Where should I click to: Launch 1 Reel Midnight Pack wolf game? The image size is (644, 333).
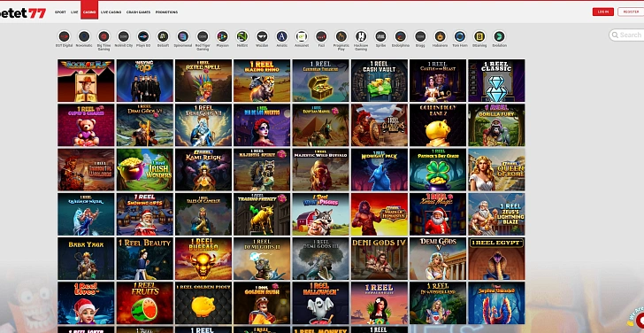[379, 169]
